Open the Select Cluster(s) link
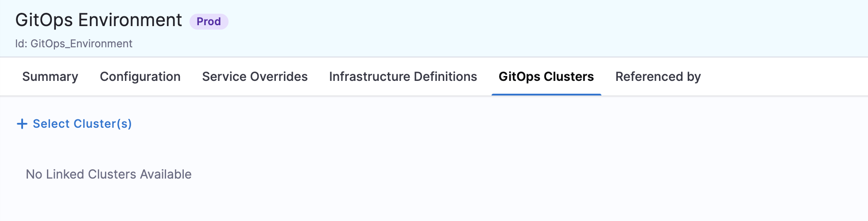The image size is (868, 221). [82, 124]
